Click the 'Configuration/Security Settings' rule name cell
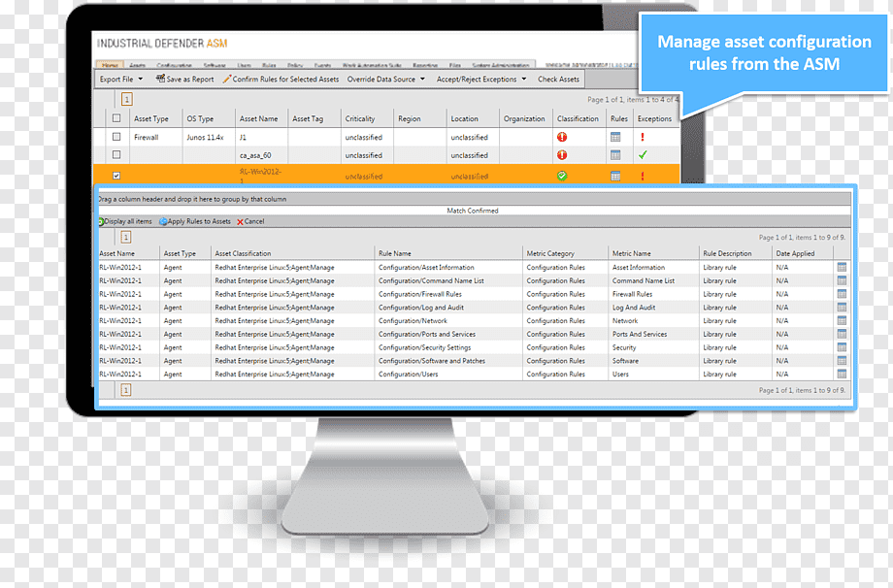This screenshot has height=588, width=893. pos(424,347)
